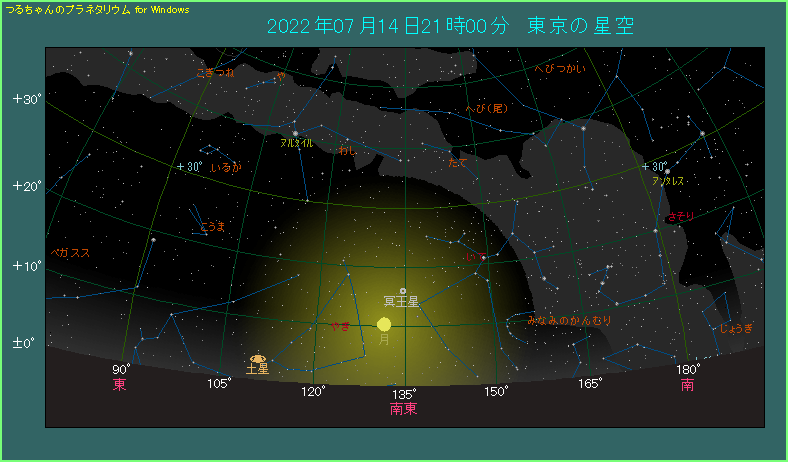788x462 pixels.
Task: Select the いるか (Delphinus) constellation label
Action: point(227,168)
